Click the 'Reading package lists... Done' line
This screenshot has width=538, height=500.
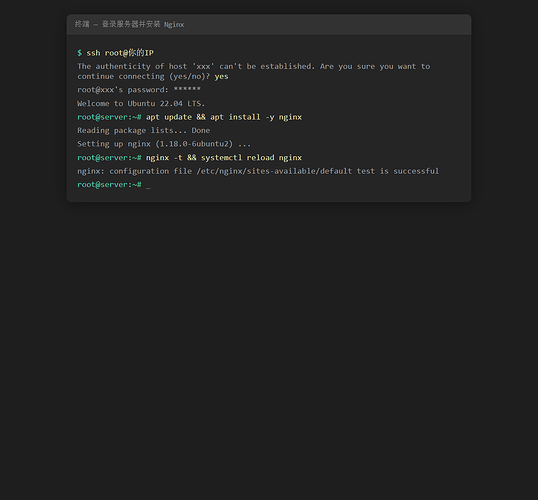144,130
